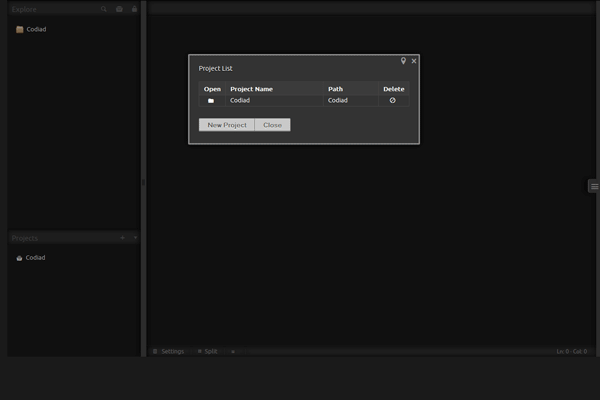
Task: Close the Project List dialog with X icon
Action: (414, 61)
